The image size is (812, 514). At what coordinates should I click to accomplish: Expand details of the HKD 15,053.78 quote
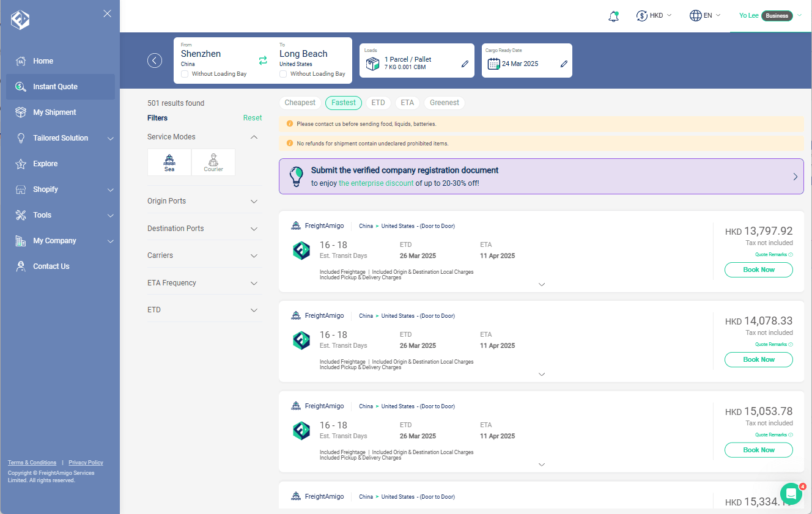pos(541,464)
